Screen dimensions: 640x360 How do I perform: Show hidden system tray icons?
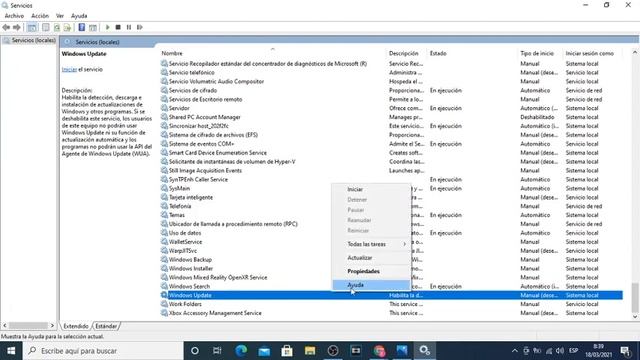point(515,351)
